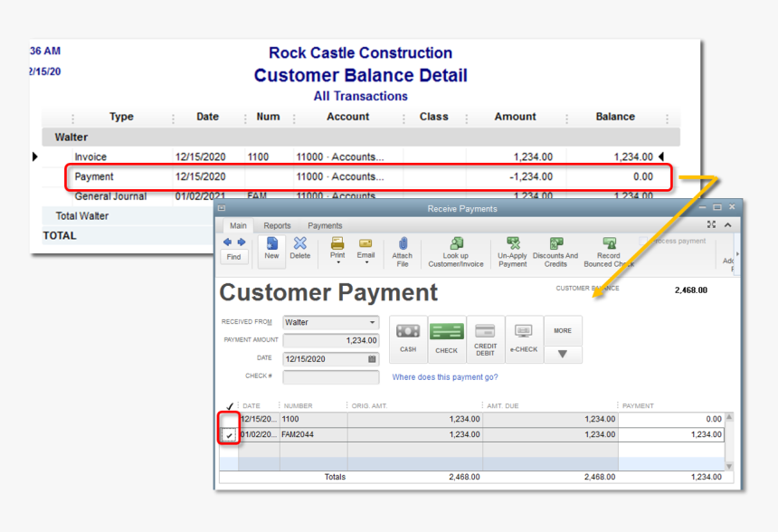This screenshot has height=532, width=778.
Task: Click the MORE payment methods button
Action: click(563, 330)
